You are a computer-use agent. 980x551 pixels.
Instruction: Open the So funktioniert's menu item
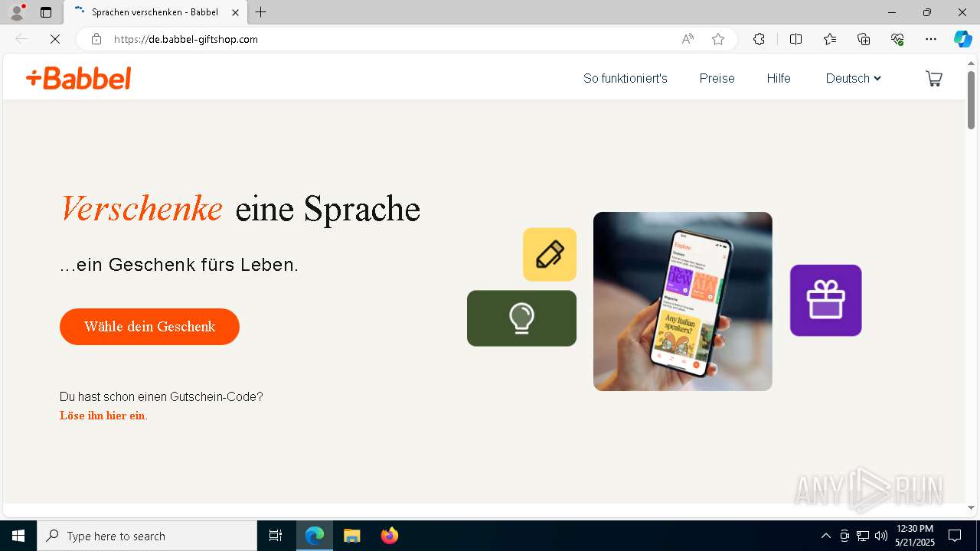(x=626, y=78)
